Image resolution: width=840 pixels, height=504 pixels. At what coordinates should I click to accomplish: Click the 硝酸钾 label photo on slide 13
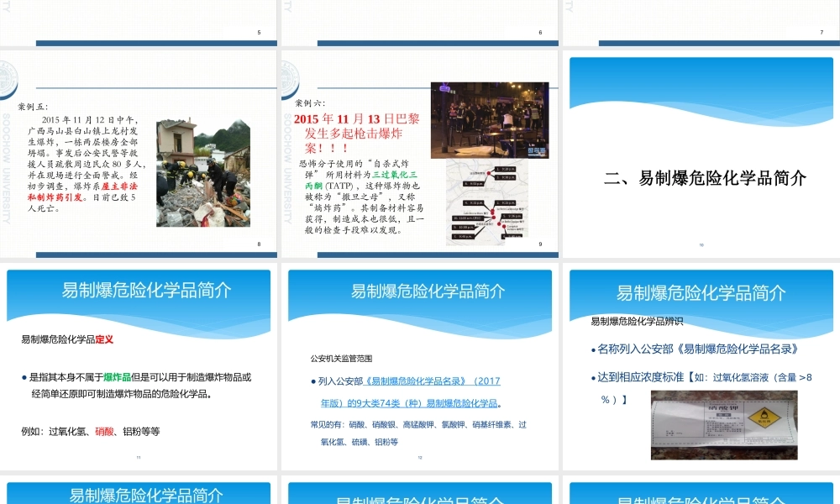tap(724, 425)
